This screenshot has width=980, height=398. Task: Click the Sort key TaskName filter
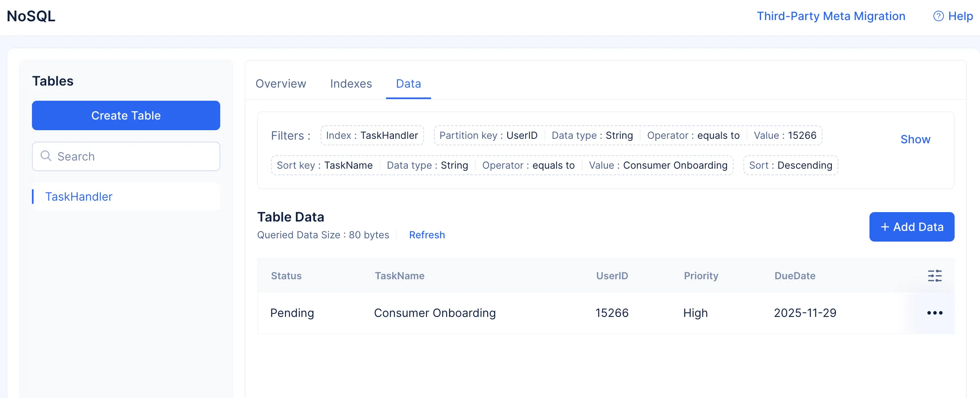coord(325,165)
